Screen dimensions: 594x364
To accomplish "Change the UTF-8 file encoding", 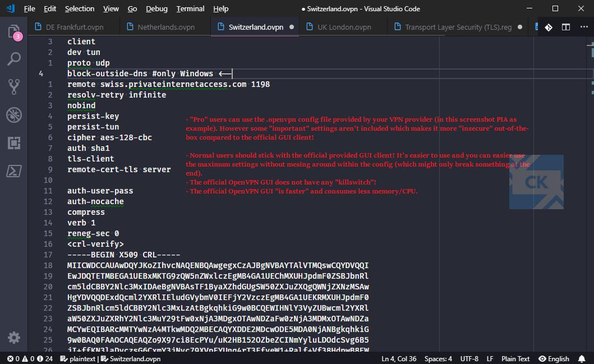I will coord(469,359).
